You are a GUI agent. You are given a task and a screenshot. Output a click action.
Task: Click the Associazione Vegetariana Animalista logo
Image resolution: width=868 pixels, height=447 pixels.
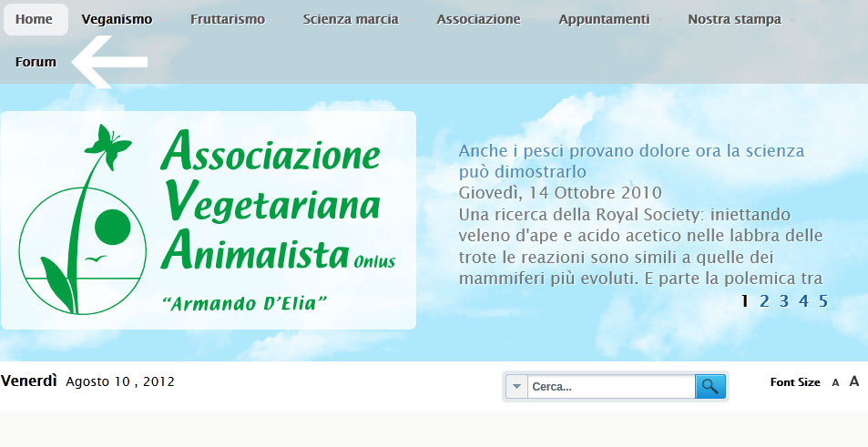pos(209,220)
